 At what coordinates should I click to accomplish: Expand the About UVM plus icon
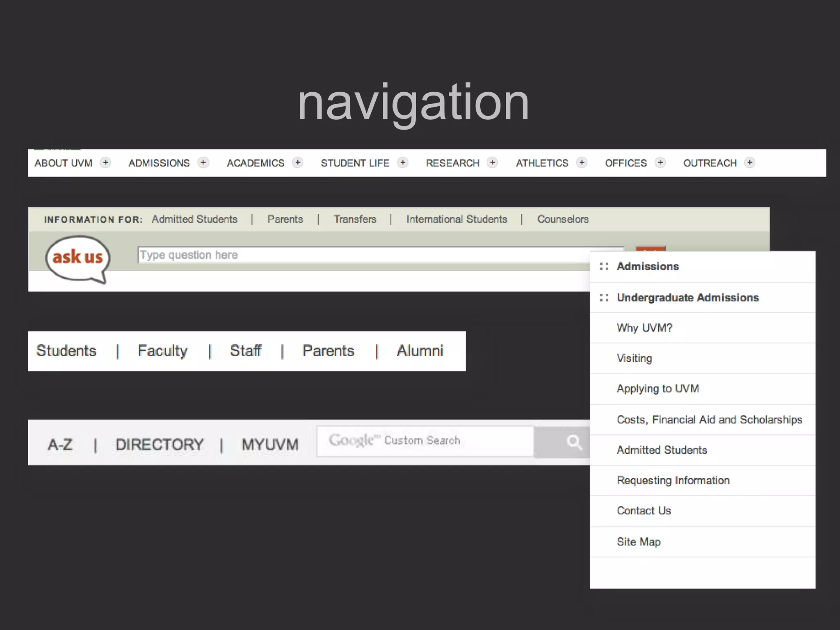(105, 163)
